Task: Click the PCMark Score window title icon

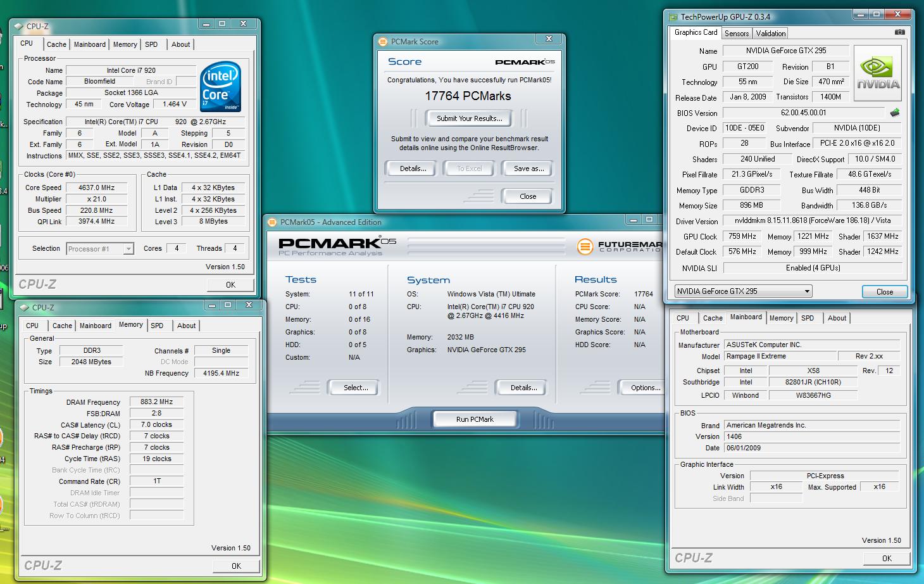Action: click(382, 42)
